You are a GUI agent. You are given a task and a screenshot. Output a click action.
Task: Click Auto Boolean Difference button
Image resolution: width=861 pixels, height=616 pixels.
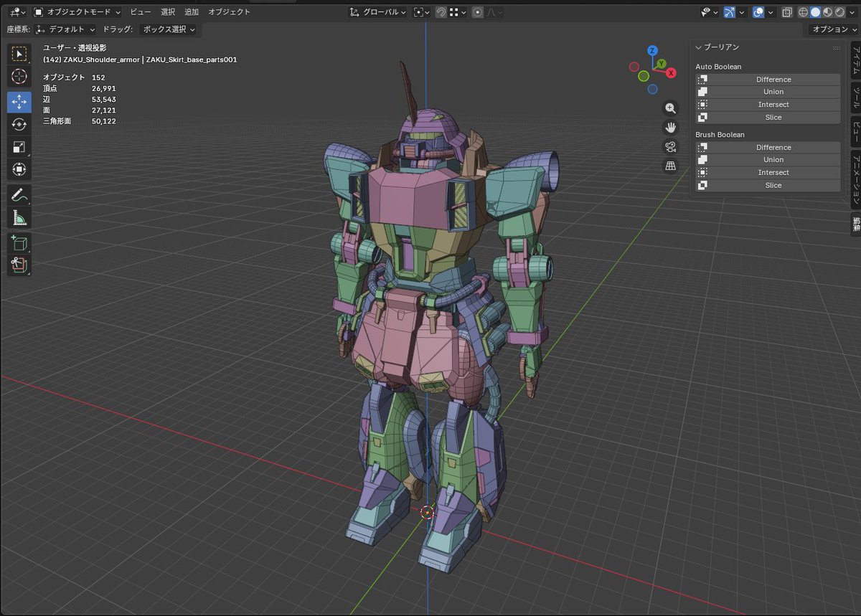[x=773, y=80]
